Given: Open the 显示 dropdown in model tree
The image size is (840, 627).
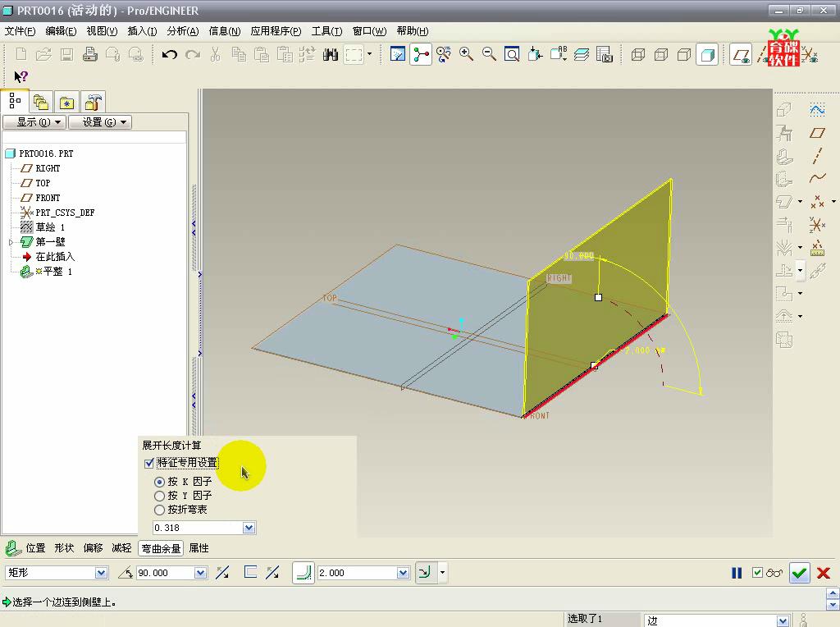Looking at the screenshot, I should (34, 122).
